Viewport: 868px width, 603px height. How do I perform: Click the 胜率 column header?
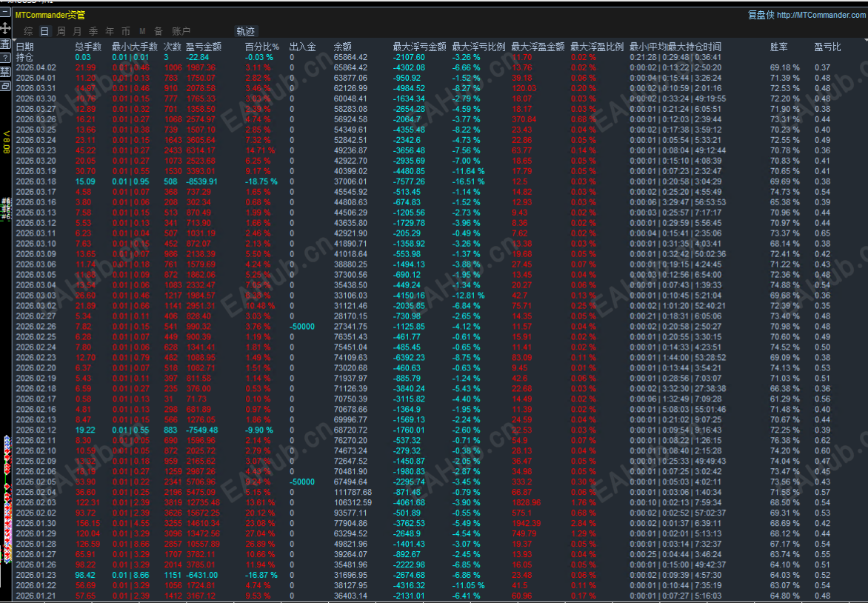pos(779,47)
